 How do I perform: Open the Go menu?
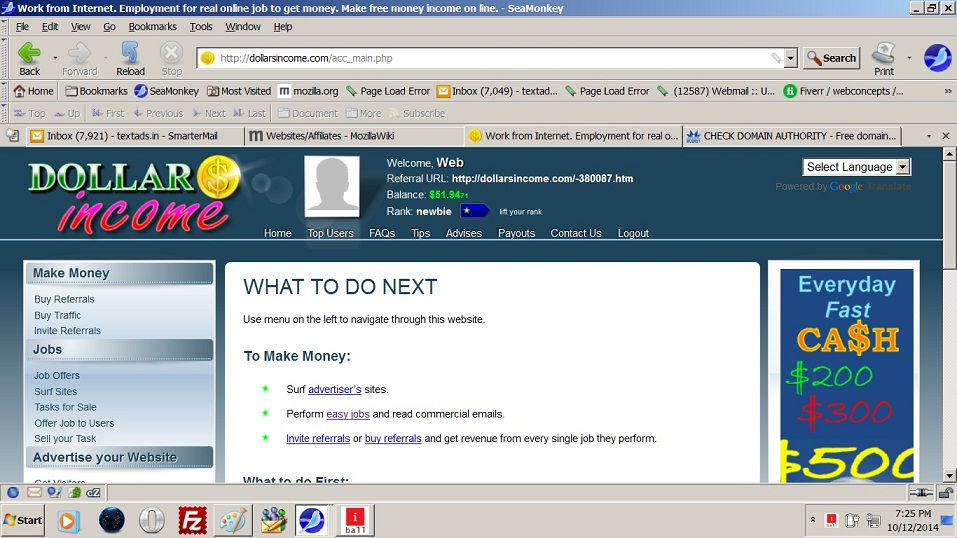109,27
